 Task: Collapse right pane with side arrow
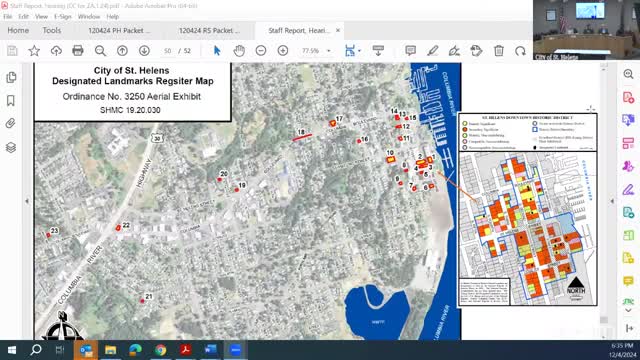click(612, 201)
